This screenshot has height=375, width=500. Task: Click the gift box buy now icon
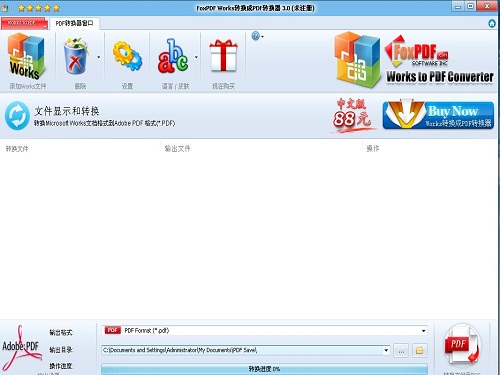click(223, 55)
